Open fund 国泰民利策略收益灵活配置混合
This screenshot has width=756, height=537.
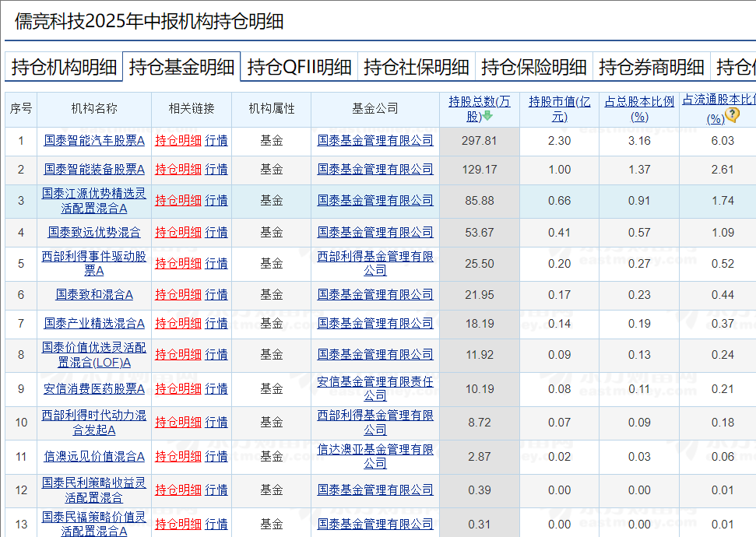pos(94,490)
